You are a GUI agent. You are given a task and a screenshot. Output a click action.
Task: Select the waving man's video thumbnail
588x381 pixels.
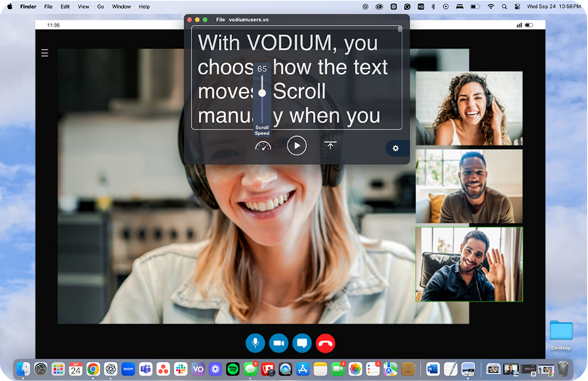click(x=469, y=264)
